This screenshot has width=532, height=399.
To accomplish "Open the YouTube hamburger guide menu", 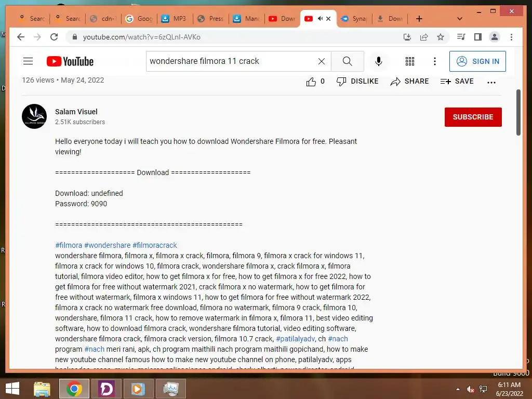I will 28,61.
